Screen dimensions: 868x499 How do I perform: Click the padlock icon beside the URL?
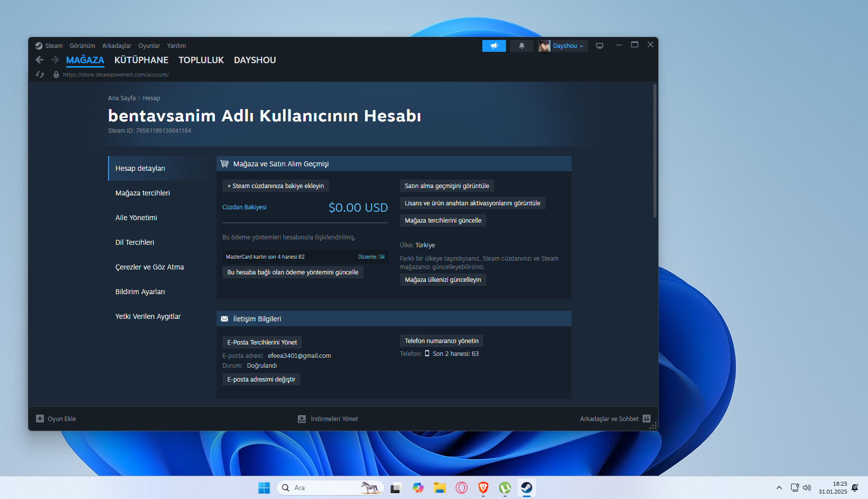pyautogui.click(x=56, y=75)
